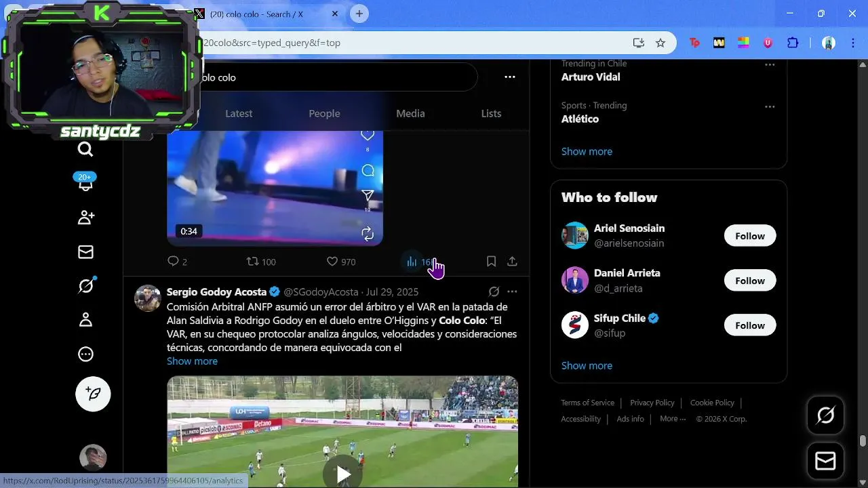Open Chrome extensions puzzle icon
Viewport: 868px width, 488px height.
pos(793,43)
